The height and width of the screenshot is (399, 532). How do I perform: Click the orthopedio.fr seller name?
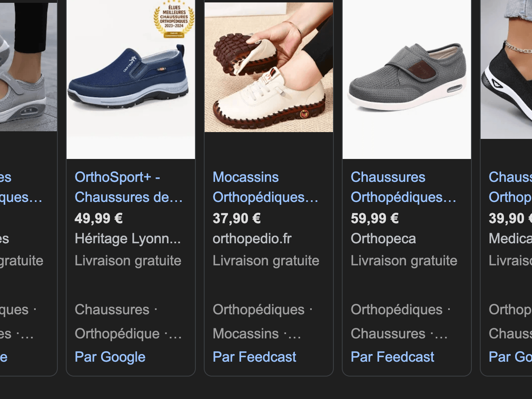click(x=252, y=239)
